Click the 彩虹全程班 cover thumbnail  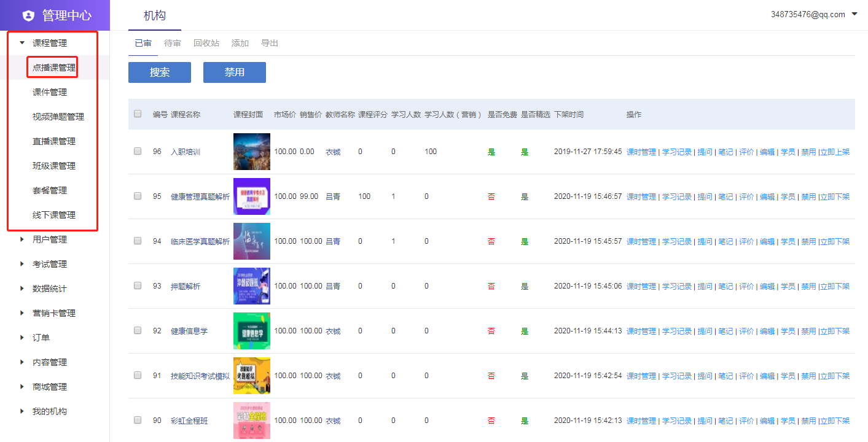coord(251,421)
